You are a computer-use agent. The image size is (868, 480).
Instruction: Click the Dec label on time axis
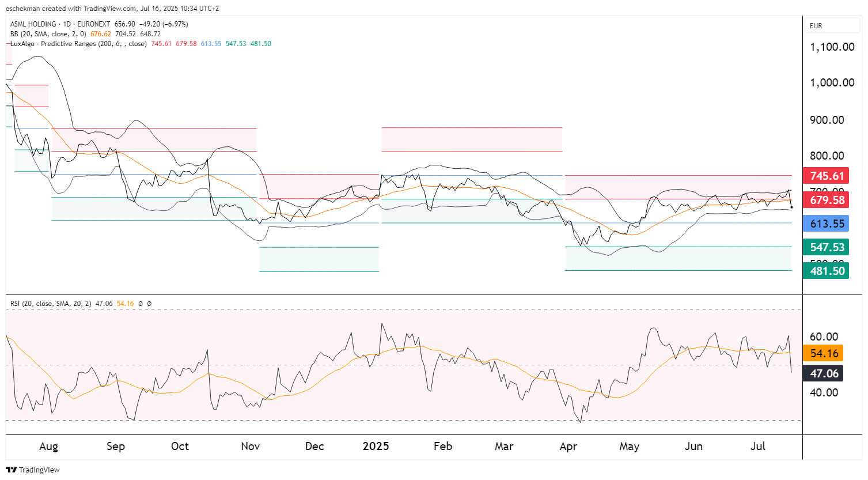(x=314, y=447)
